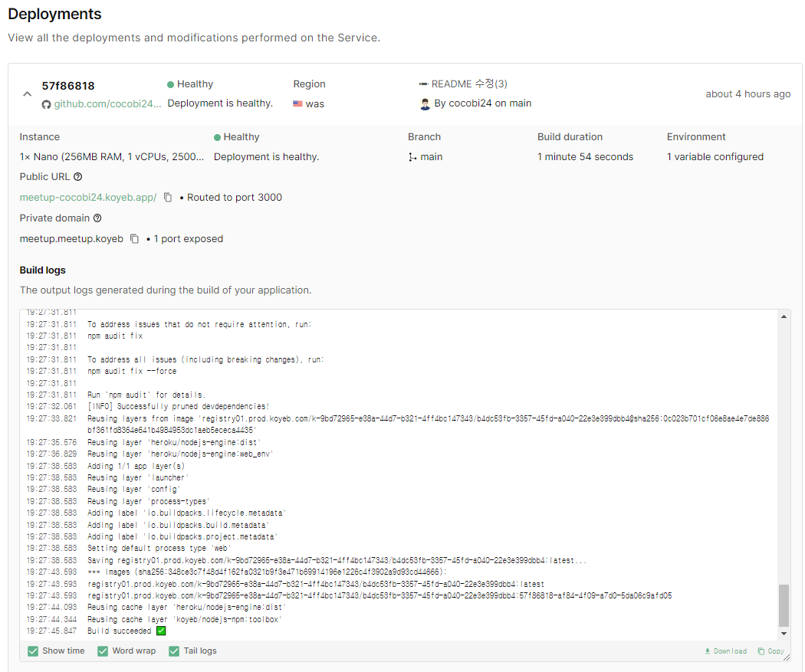Click the build log scrollbar down arrow
The image size is (805, 672).
(784, 634)
